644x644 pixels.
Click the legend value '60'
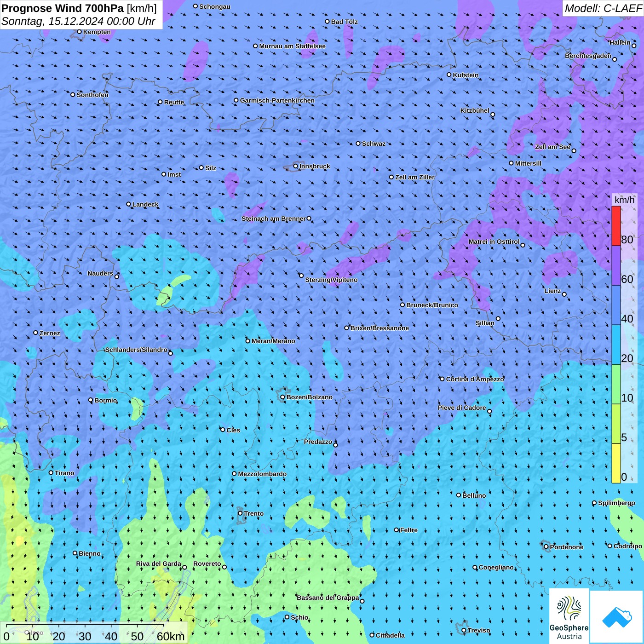click(x=627, y=279)
